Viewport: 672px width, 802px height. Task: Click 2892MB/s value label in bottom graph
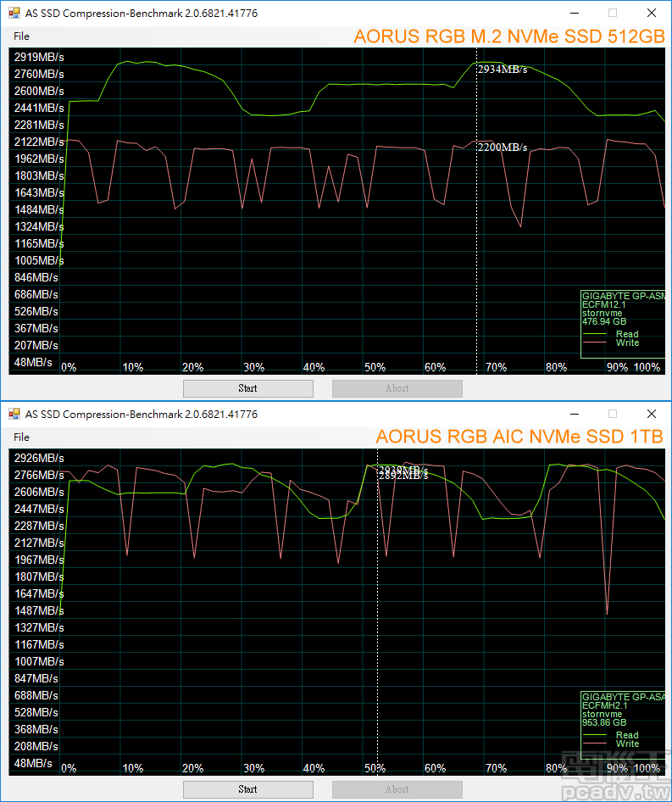403,476
